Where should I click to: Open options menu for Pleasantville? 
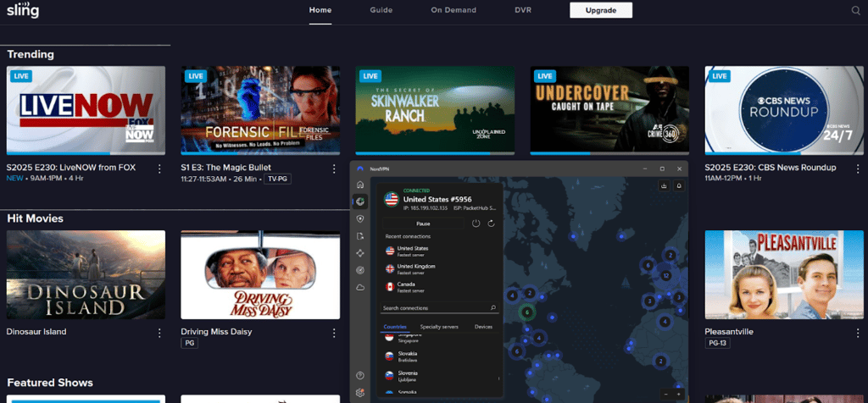pyautogui.click(x=858, y=333)
